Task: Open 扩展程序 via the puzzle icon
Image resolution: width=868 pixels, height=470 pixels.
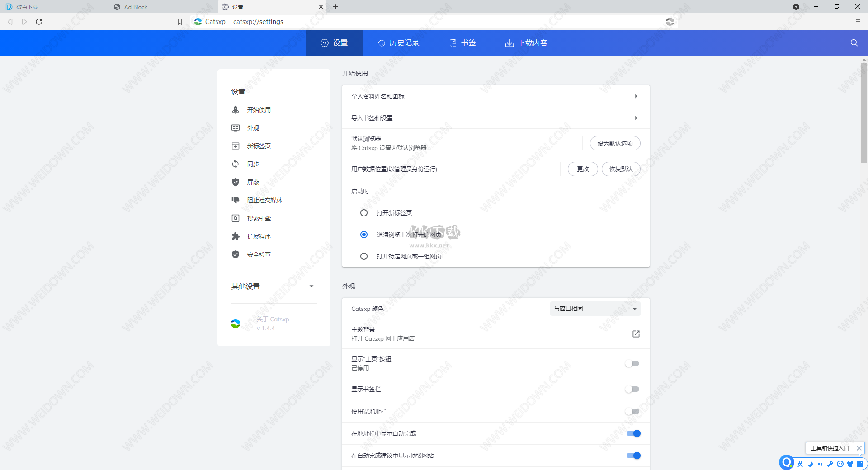Action: tap(236, 236)
